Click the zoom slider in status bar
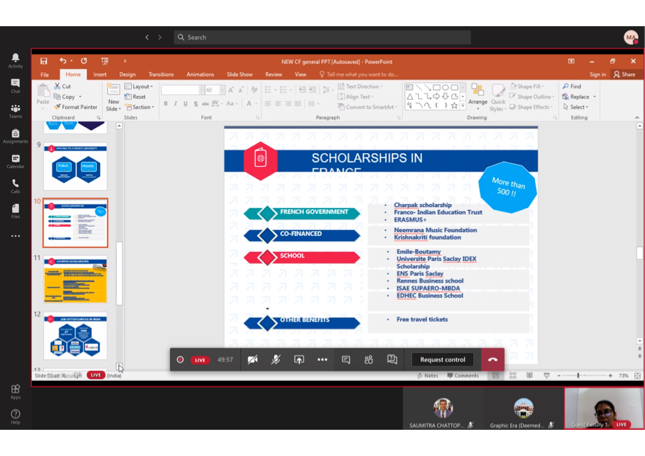645x456 pixels. click(578, 376)
